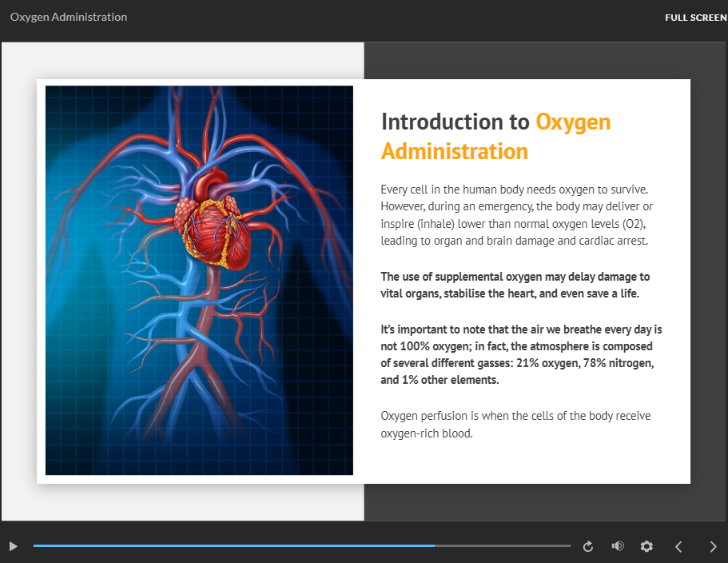728x563 pixels.
Task: Advance to next slide with the right chevron
Action: click(713, 546)
